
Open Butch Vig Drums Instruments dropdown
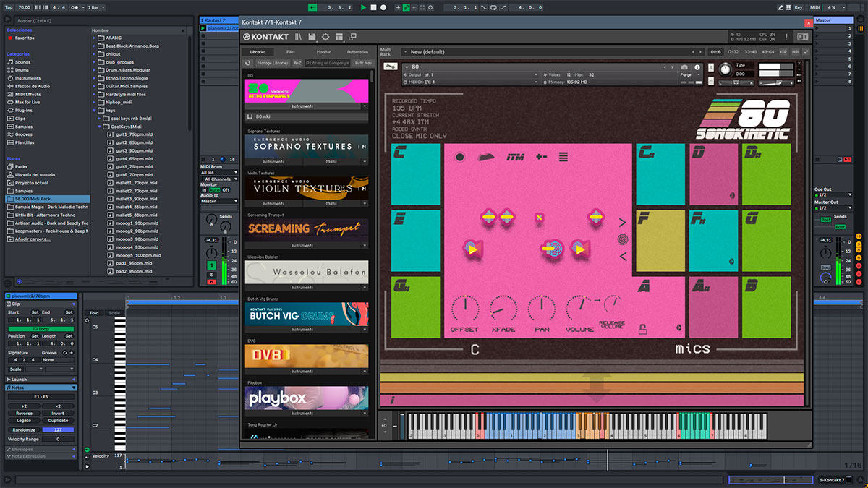pyautogui.click(x=302, y=329)
